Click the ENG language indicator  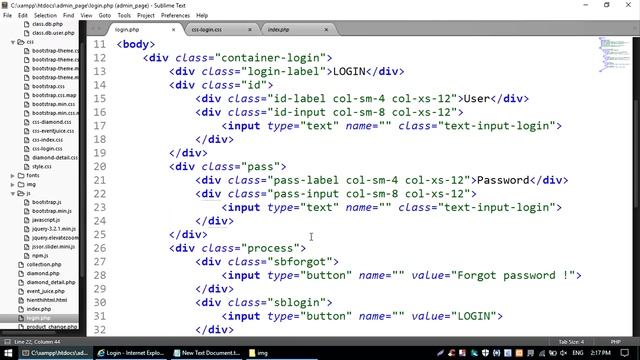pos(578,353)
